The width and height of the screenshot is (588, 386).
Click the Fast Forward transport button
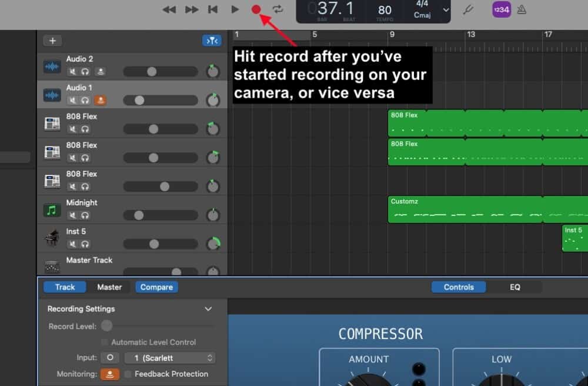click(192, 9)
